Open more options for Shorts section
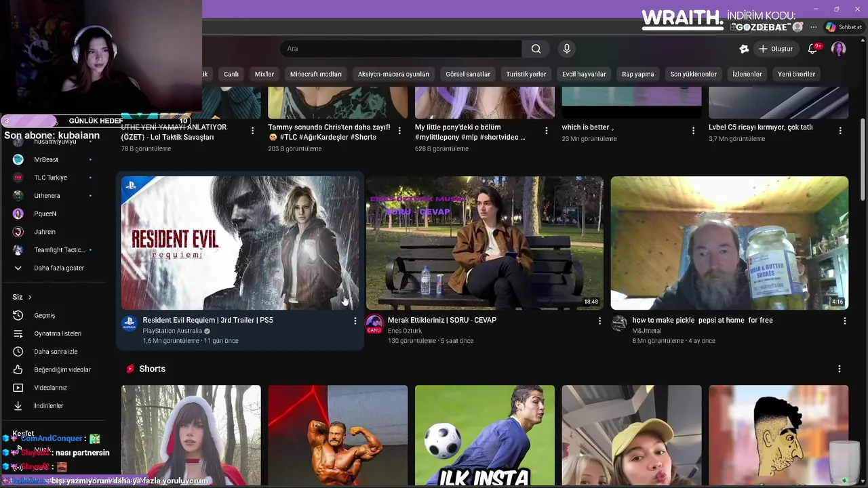 point(839,369)
